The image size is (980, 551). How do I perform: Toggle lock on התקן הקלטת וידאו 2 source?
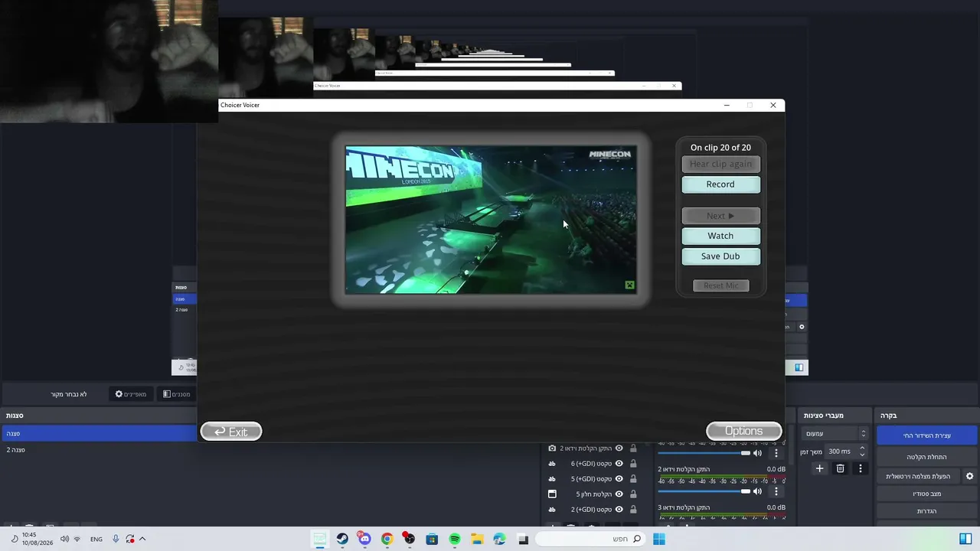[633, 448]
